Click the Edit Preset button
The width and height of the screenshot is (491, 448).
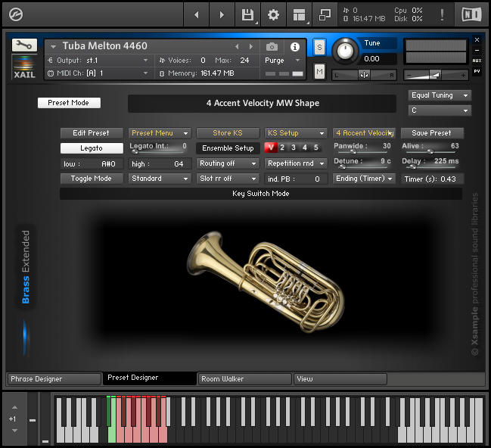point(92,133)
